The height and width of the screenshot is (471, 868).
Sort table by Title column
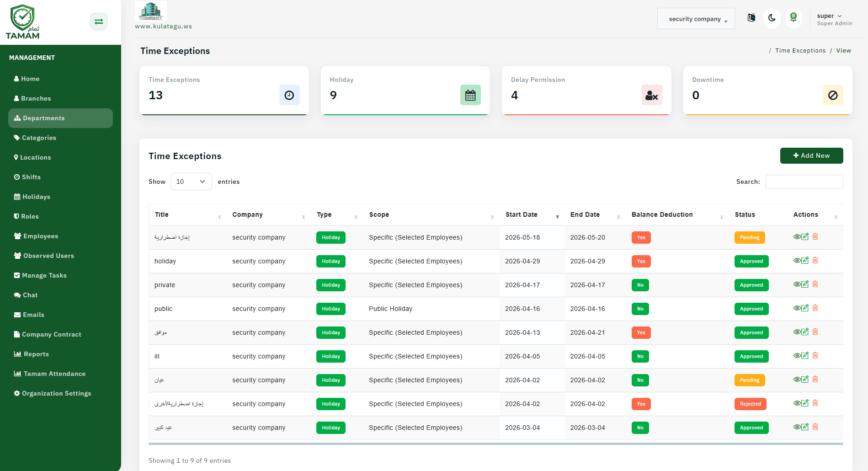click(x=188, y=215)
